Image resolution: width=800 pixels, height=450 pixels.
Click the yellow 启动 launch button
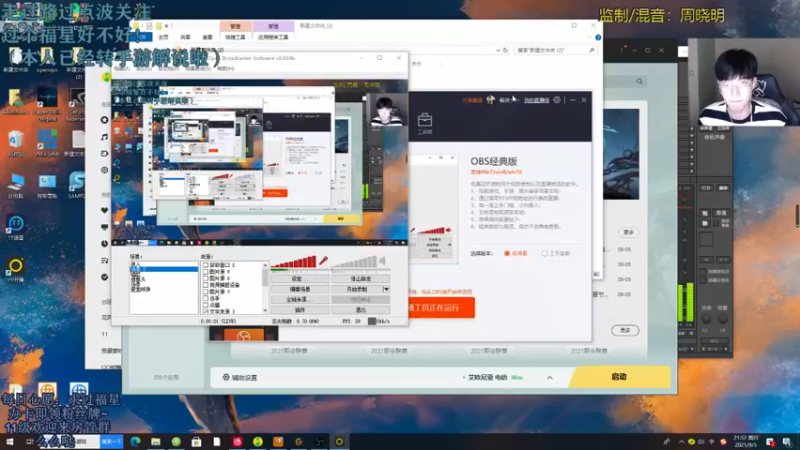point(619,377)
